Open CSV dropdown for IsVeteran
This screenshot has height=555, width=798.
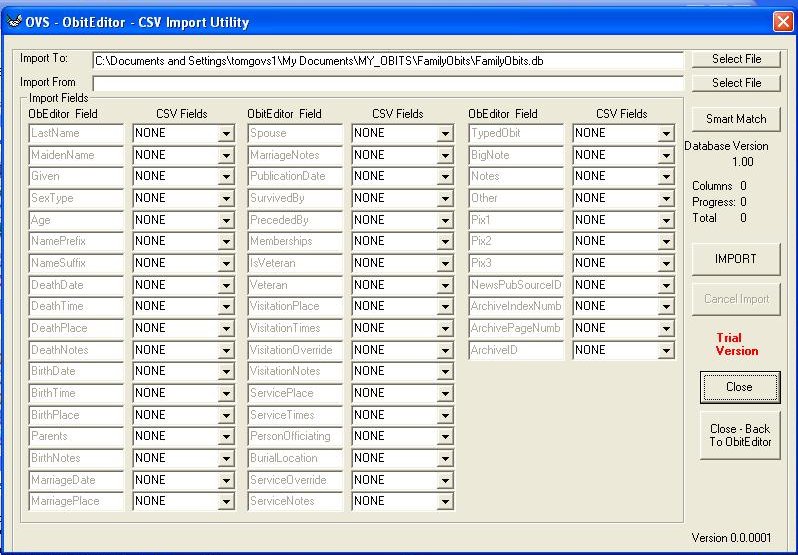445,264
